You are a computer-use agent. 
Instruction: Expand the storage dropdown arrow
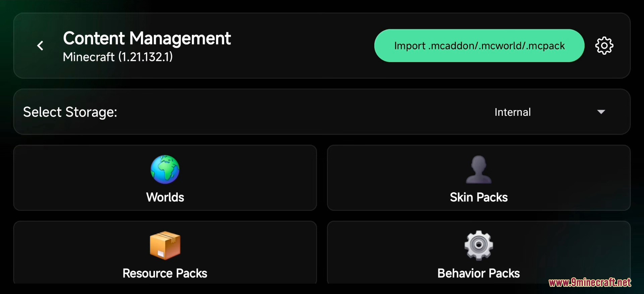pos(601,112)
